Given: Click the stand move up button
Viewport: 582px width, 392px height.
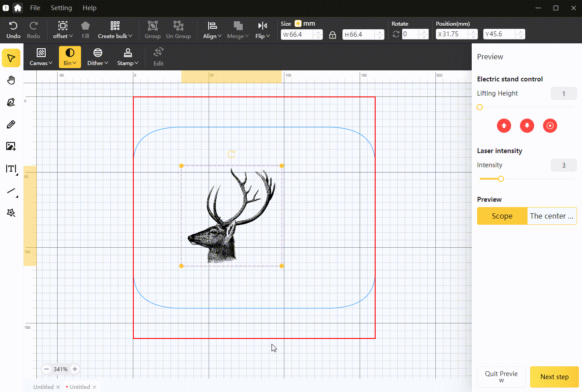Looking at the screenshot, I should point(504,126).
